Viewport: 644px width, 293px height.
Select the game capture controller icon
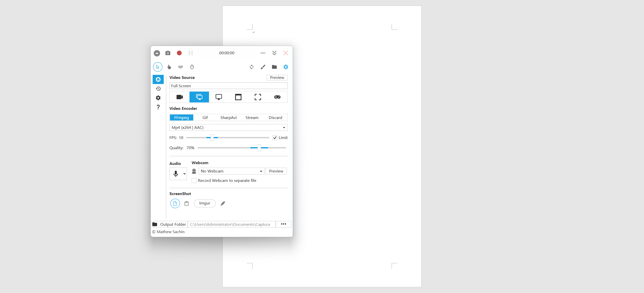tap(277, 97)
